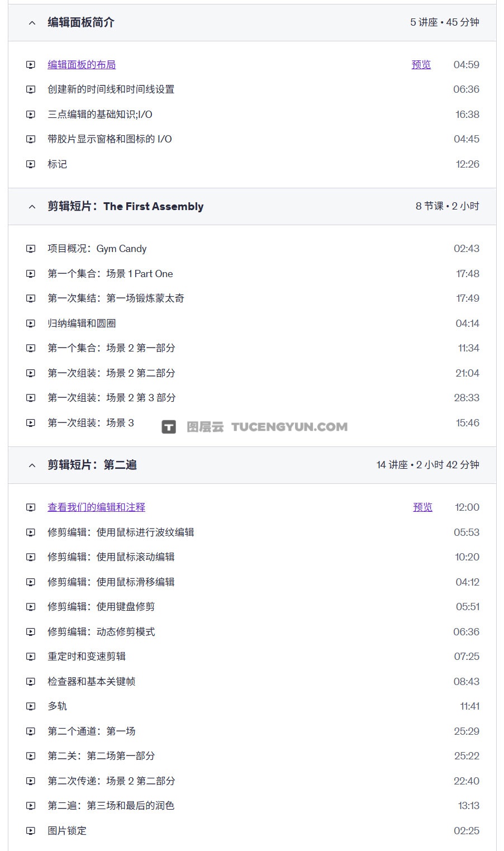
Task: Select lecture 修剪编辑：动态修剪模式
Action: click(x=101, y=632)
